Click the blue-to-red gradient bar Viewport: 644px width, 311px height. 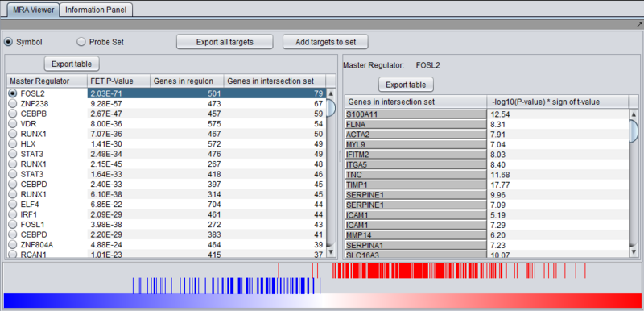(x=322, y=301)
